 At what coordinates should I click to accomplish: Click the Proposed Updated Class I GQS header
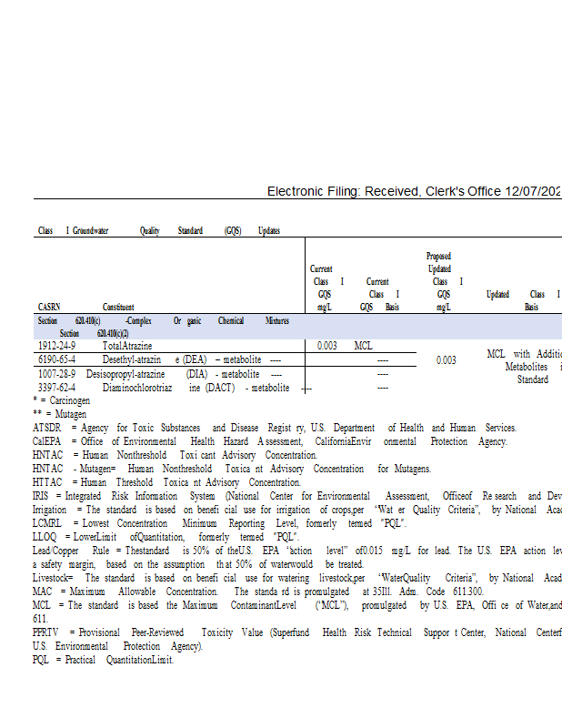439,282
